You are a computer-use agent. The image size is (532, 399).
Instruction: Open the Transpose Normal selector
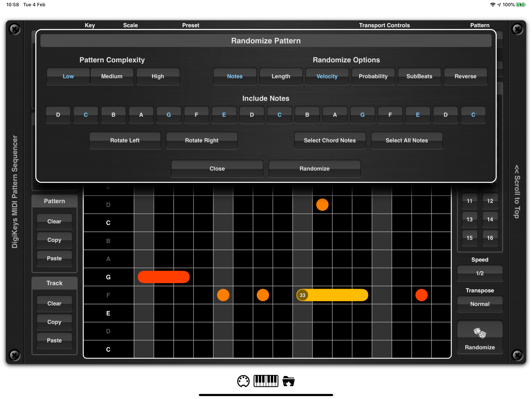point(480,304)
